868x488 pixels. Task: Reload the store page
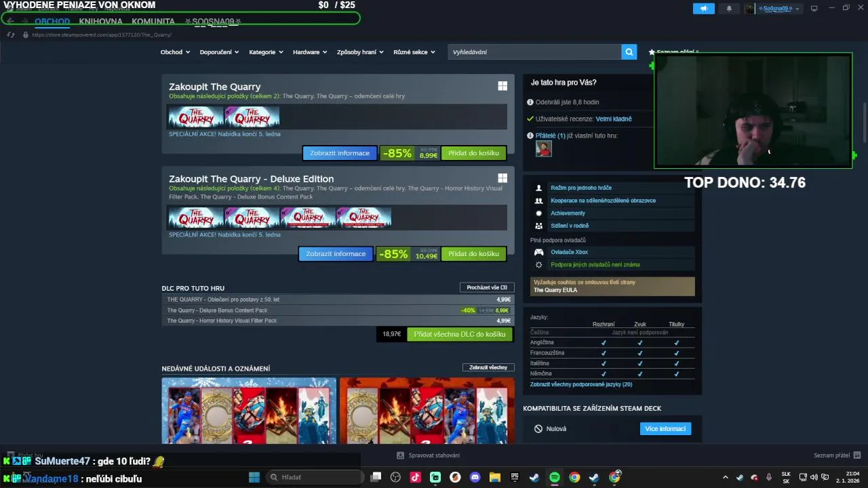point(11,35)
